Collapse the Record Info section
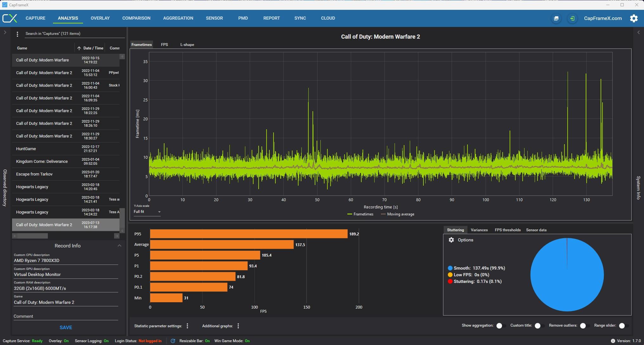The width and height of the screenshot is (644, 345). click(119, 246)
